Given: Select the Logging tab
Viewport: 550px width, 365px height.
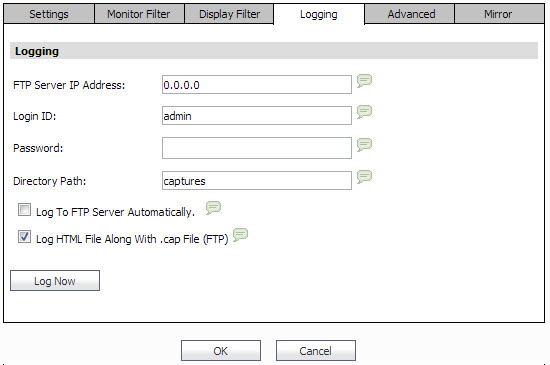Looking at the screenshot, I should tap(319, 14).
